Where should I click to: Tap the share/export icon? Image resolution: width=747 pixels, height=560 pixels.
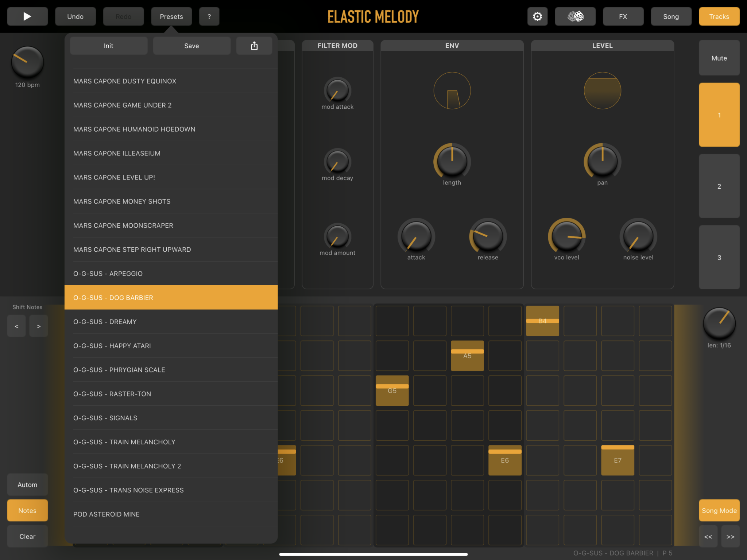click(254, 46)
